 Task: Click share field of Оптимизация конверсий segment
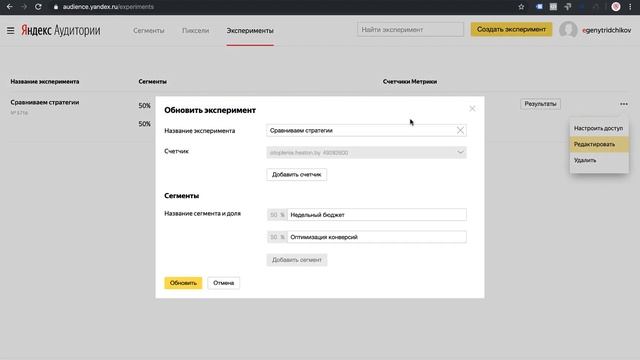pos(277,237)
